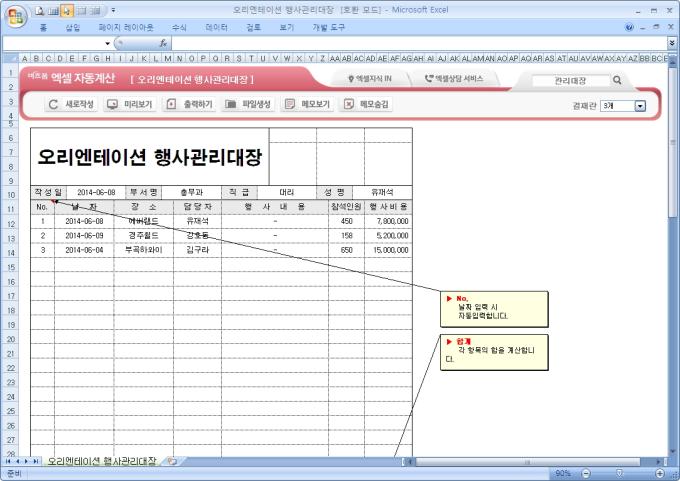Click the 합계 comment note box
The width and height of the screenshot is (680, 481).
[x=494, y=352]
